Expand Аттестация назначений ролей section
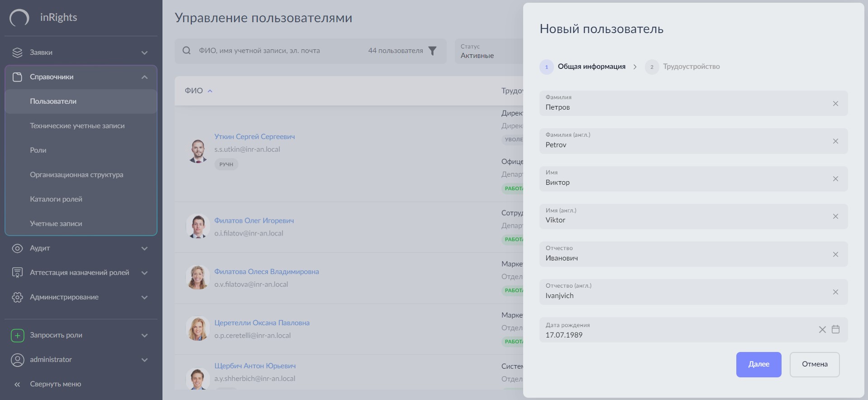The image size is (868, 400). tap(144, 273)
